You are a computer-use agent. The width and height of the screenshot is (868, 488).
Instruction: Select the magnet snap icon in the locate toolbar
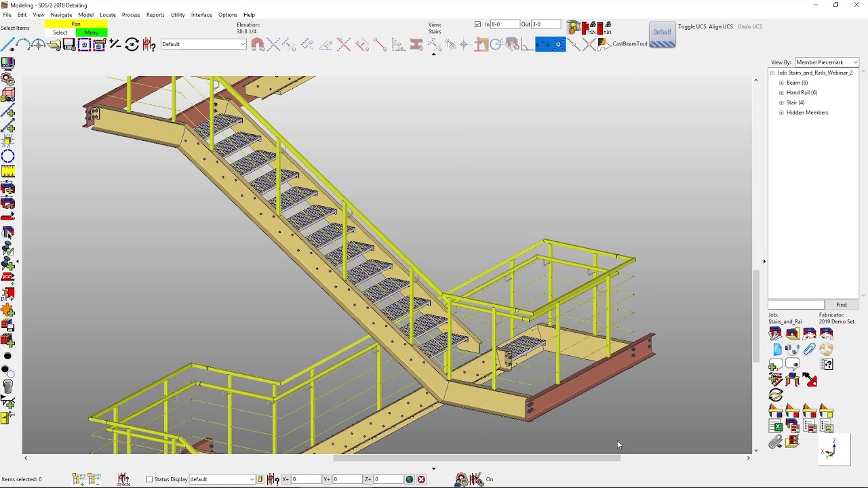(x=258, y=45)
